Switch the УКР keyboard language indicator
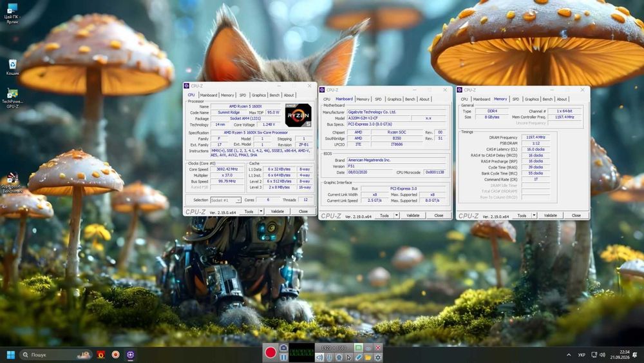644x363 pixels. pos(582,355)
